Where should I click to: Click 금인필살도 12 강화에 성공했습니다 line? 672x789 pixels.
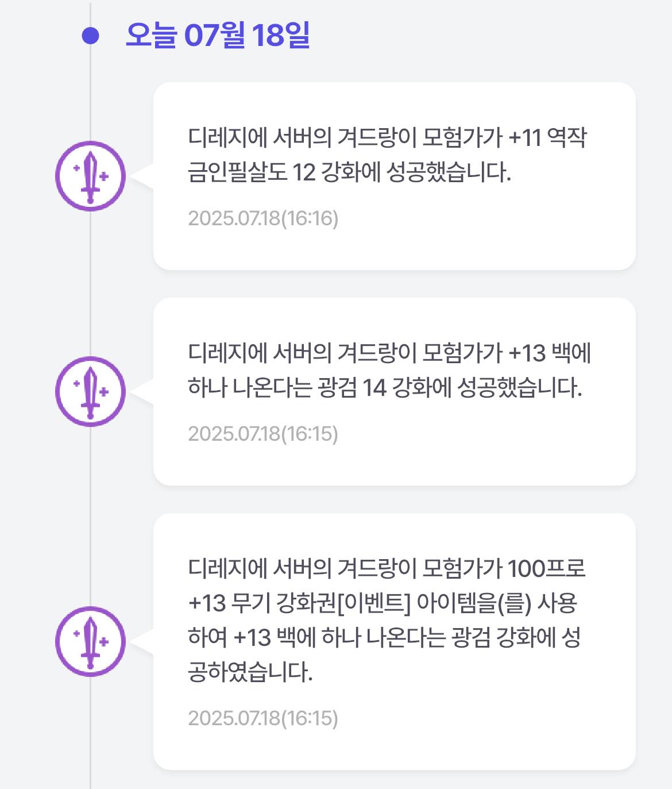pos(349,172)
